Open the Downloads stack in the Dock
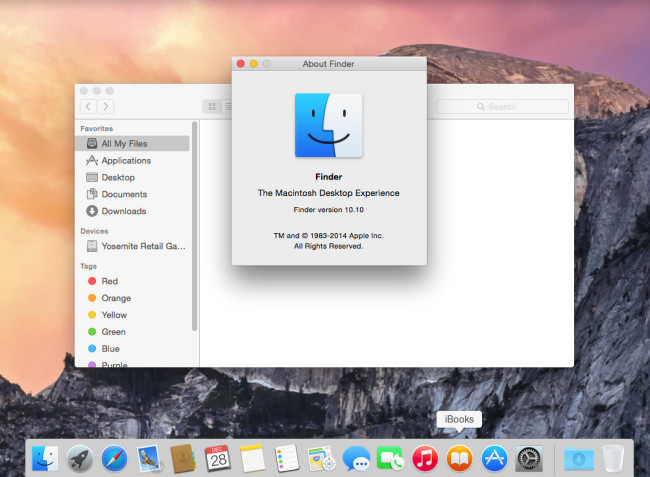650x477 pixels. [x=578, y=458]
